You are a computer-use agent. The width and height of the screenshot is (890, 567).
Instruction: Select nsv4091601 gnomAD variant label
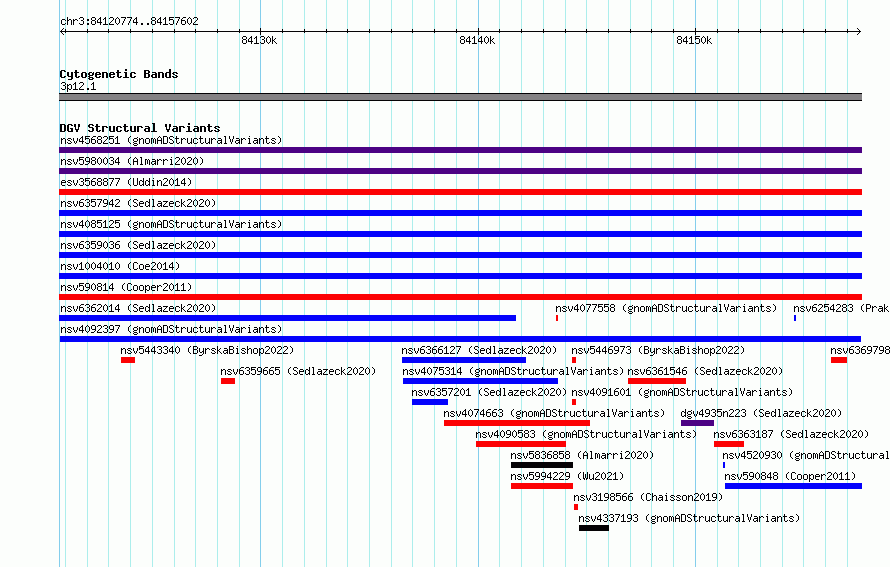tap(682, 392)
